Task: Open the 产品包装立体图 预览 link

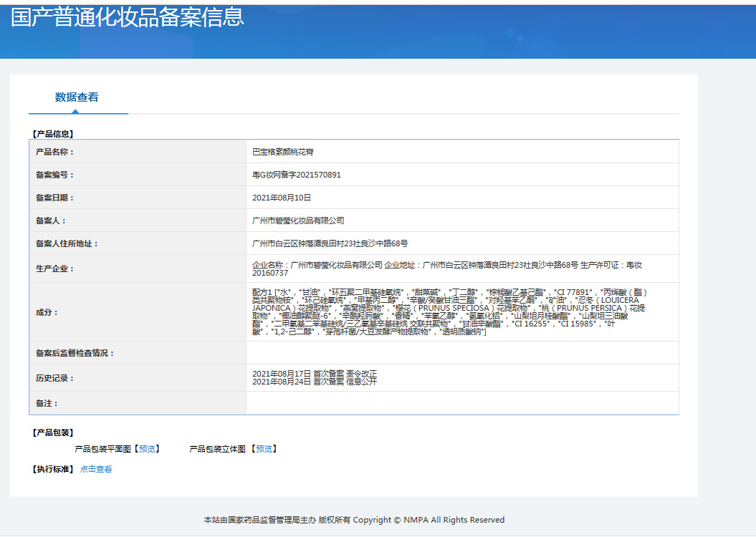Action: tap(264, 449)
